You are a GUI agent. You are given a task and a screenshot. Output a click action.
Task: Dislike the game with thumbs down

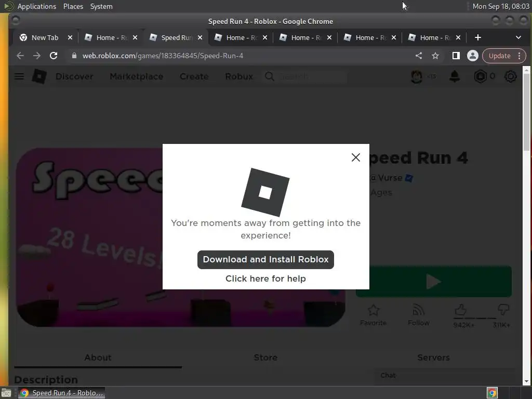point(503,310)
